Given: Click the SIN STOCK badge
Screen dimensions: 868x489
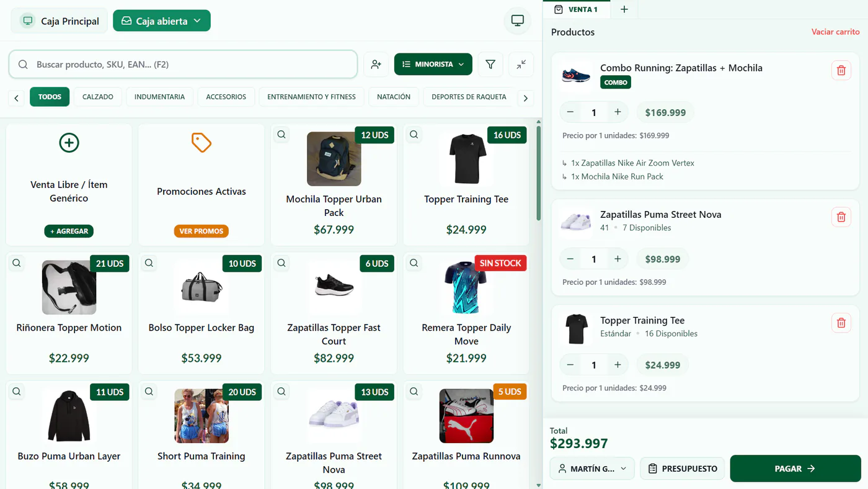Looking at the screenshot, I should coord(500,263).
